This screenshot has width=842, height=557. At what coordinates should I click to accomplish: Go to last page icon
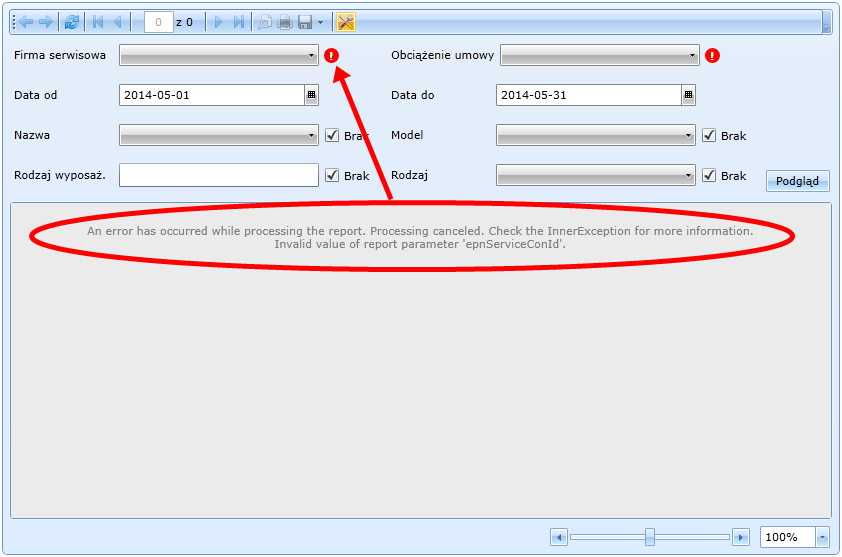coord(238,22)
